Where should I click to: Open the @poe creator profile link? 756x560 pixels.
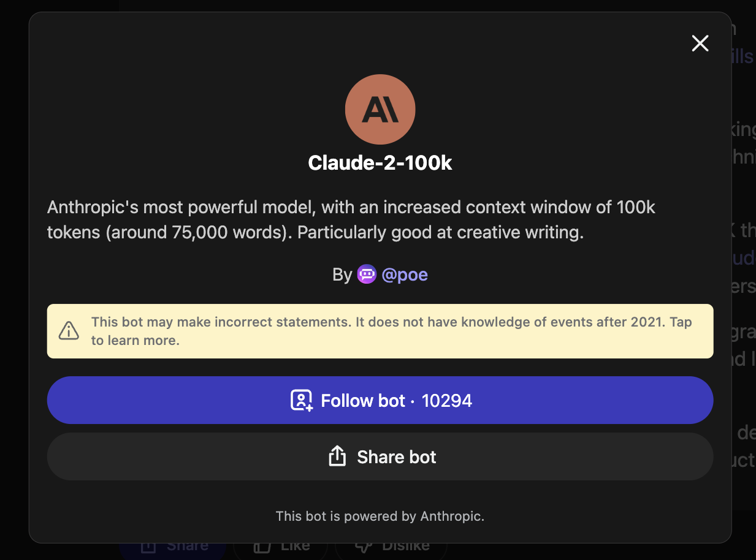pos(405,274)
